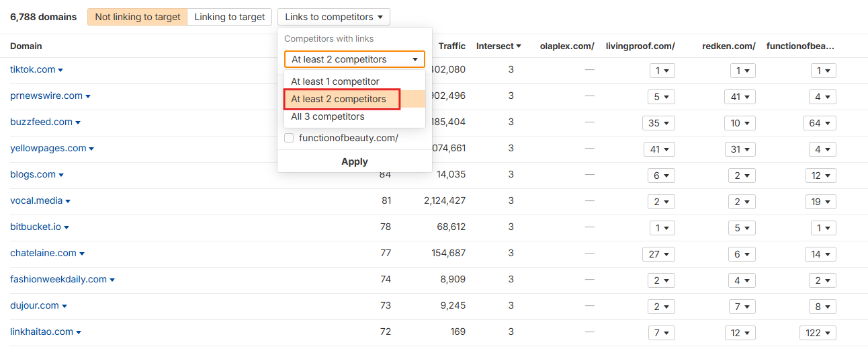Viewport: 868px width, 349px height.
Task: Expand the caret next to blogs.com
Action: 61,175
